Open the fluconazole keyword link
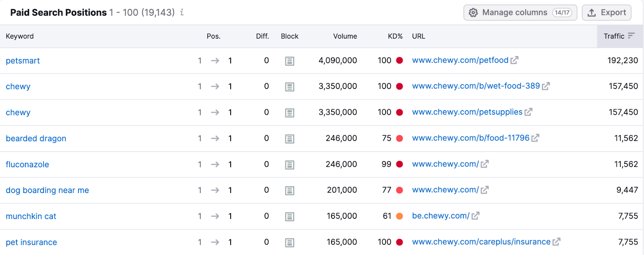Viewport: 644px width, 255px height. tap(27, 165)
